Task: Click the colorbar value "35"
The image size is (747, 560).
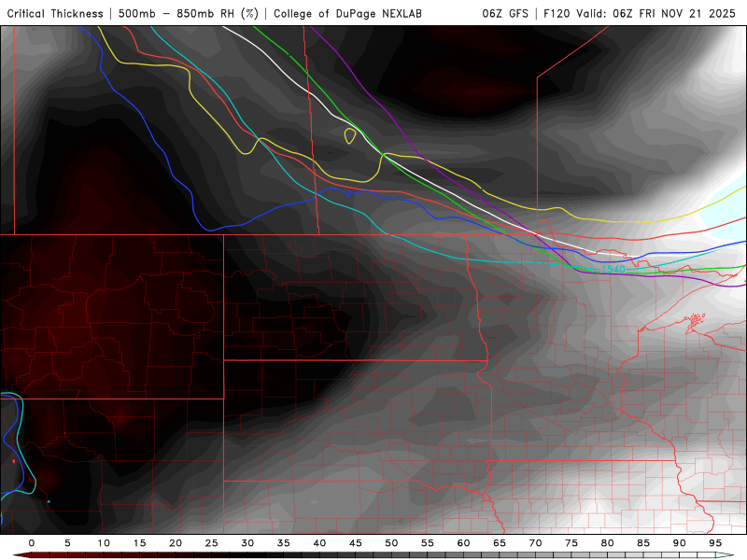Action: click(284, 543)
